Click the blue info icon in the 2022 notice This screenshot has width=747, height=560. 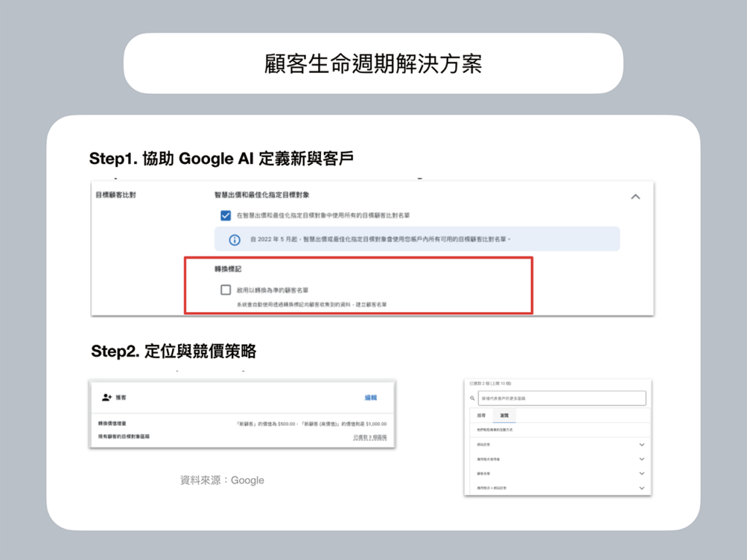click(234, 239)
